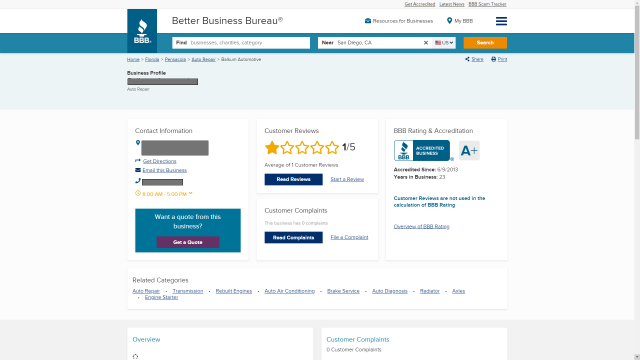This screenshot has height=360, width=640.
Task: Open the My BBB menu item
Action: (x=460, y=21)
